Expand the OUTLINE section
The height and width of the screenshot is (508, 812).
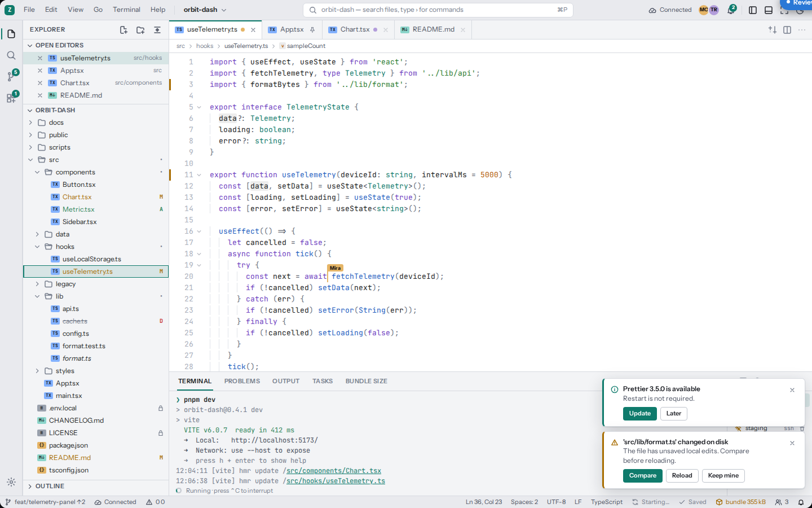point(96,486)
